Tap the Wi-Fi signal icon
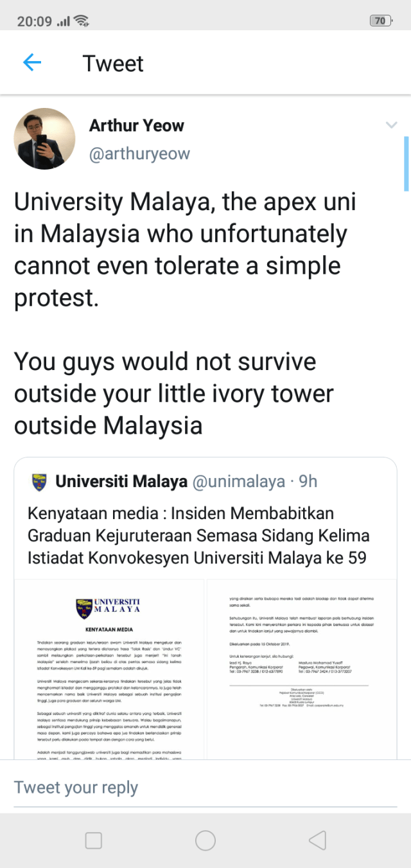 [x=82, y=21]
